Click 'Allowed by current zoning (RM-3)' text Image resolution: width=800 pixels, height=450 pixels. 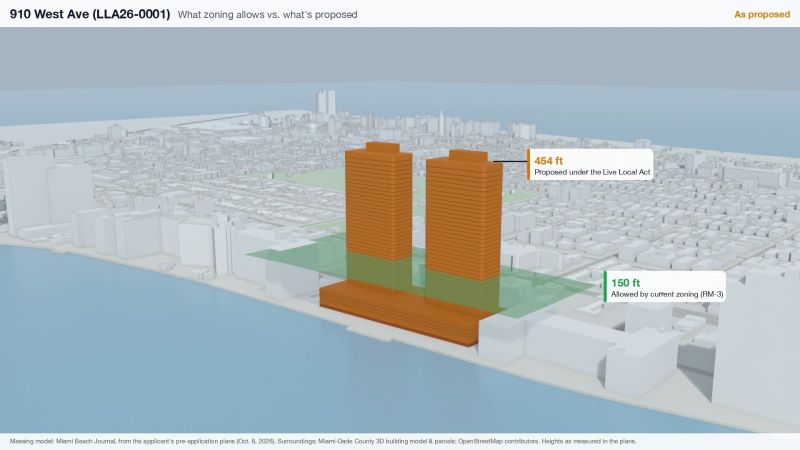click(x=667, y=294)
